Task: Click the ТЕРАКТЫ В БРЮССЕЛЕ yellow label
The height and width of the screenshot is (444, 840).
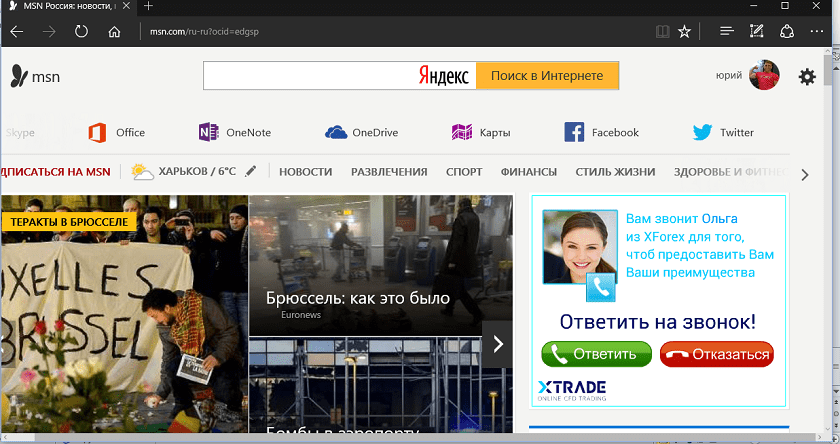Action: pos(69,222)
